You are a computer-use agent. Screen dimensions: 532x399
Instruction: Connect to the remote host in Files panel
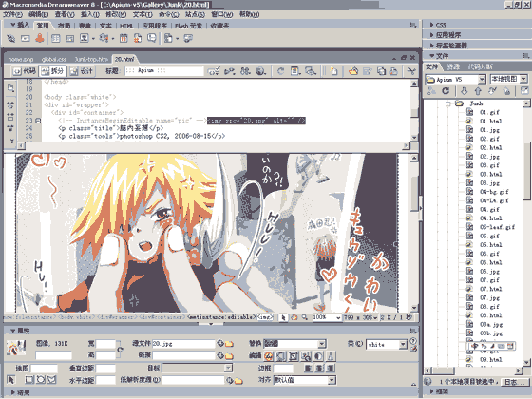click(x=431, y=91)
